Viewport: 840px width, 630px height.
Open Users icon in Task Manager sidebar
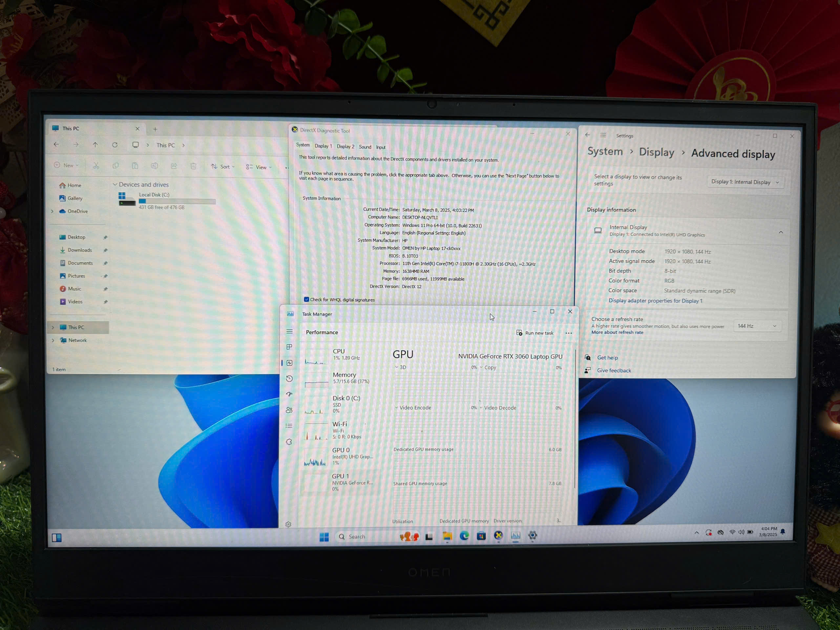click(x=289, y=410)
